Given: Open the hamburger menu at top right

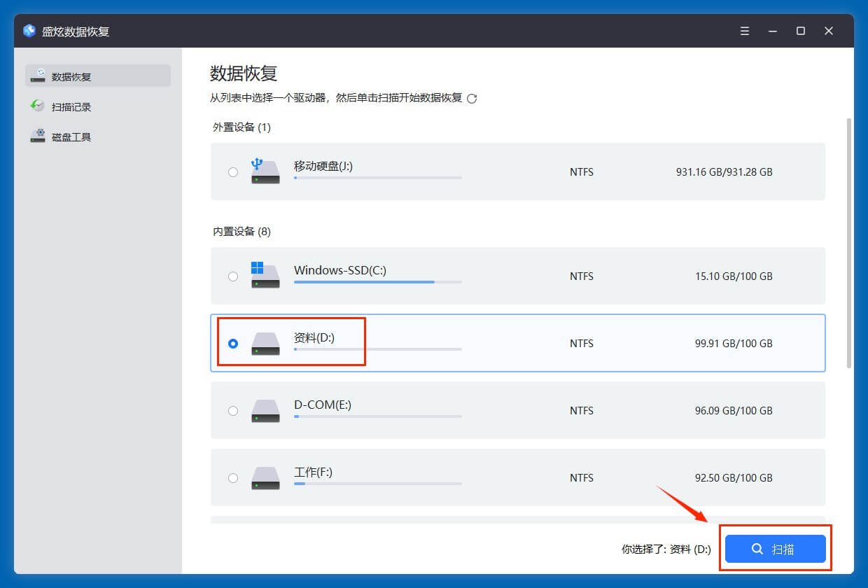Looking at the screenshot, I should click(744, 31).
